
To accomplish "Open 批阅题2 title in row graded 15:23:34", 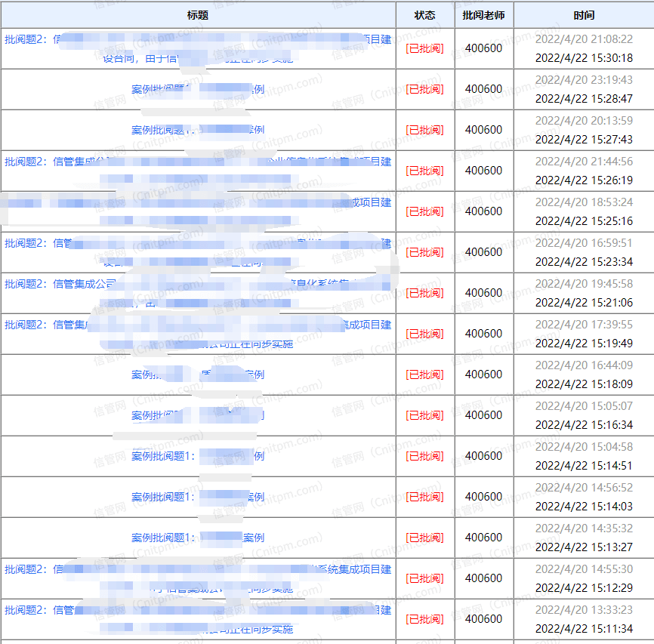I will [x=27, y=243].
